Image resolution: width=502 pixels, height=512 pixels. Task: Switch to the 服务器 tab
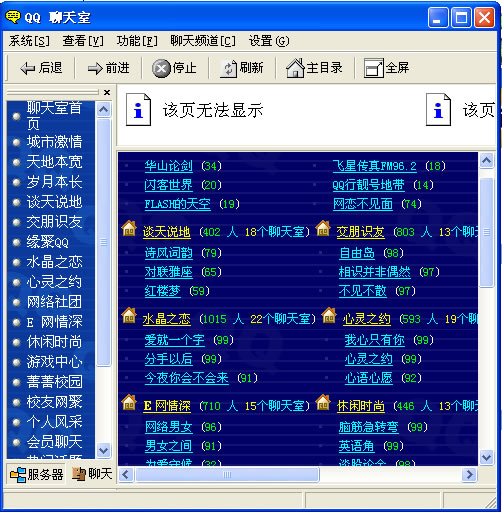click(x=37, y=474)
